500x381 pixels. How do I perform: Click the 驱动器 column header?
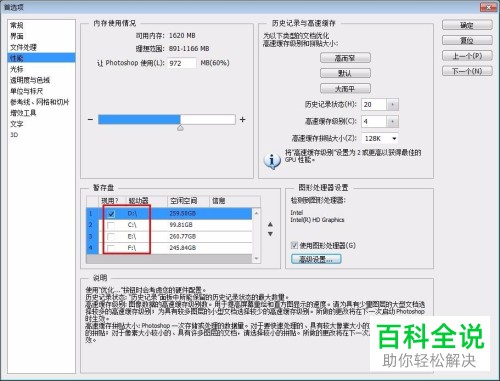[147, 201]
